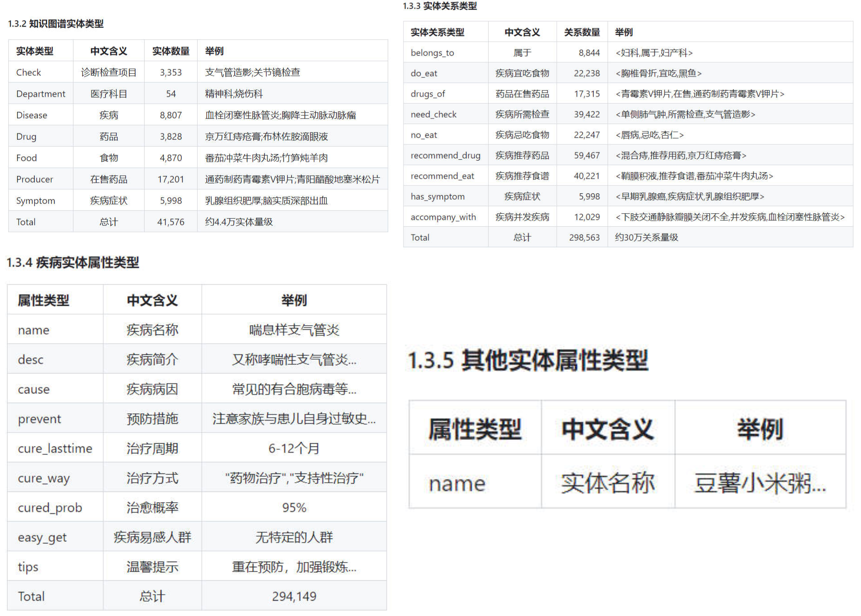Screen dimensions: 861x616
Task: Select total relation count '298,563'
Action: pyautogui.click(x=585, y=237)
